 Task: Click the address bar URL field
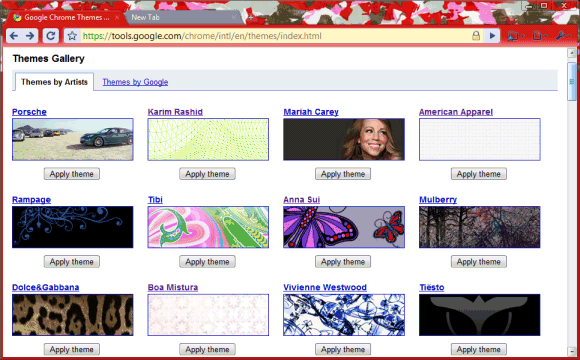(274, 36)
